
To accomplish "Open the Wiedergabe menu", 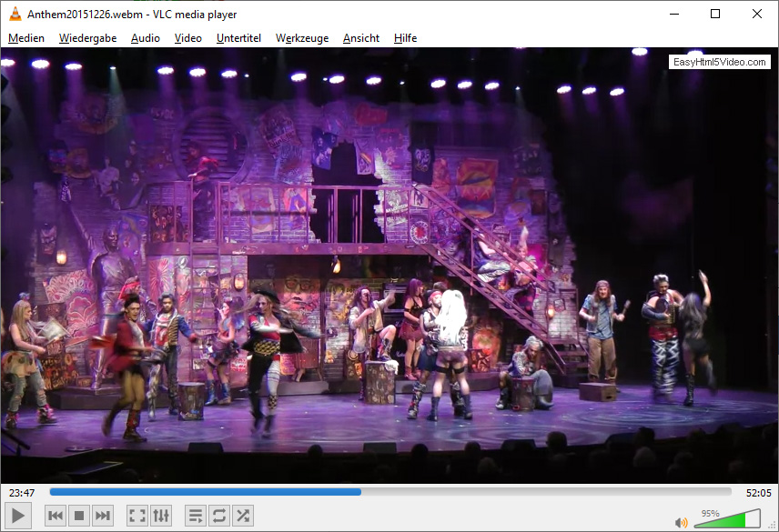I will (x=87, y=38).
